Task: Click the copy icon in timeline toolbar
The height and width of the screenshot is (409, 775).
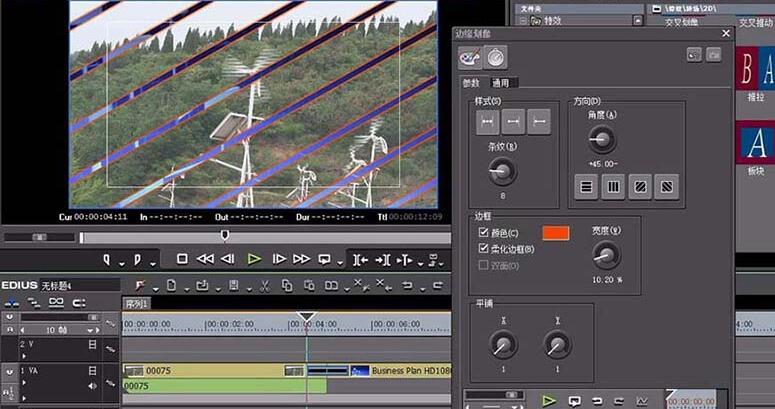Action: tap(287, 285)
